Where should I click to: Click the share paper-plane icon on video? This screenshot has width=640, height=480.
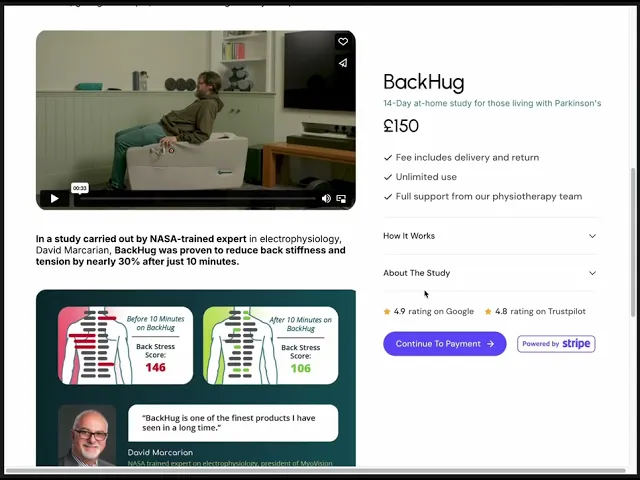tap(343, 63)
